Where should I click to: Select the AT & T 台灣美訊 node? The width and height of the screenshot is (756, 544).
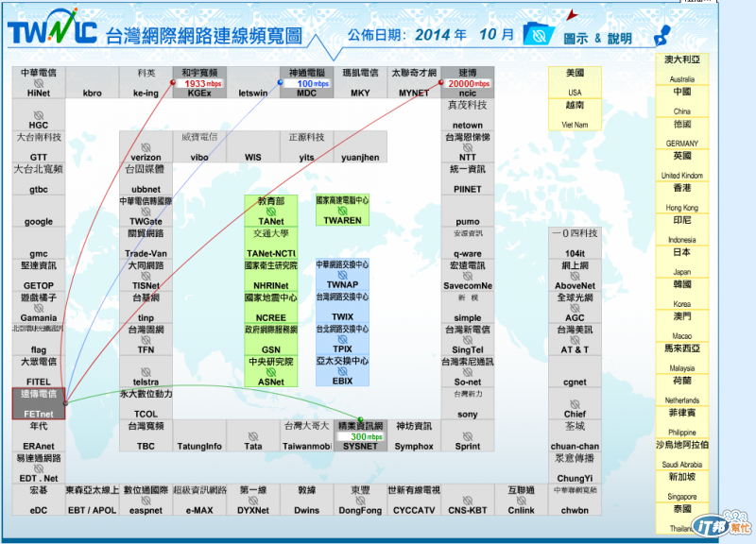[x=575, y=339]
